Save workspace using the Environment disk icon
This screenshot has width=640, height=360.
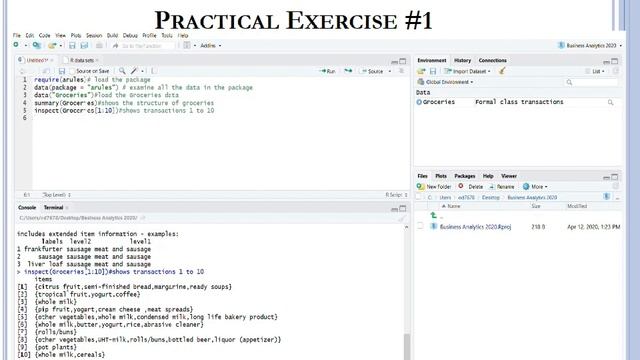click(x=433, y=71)
